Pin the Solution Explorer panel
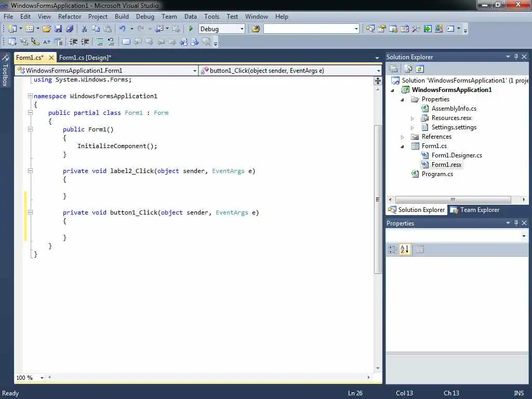This screenshot has height=399, width=532. click(516, 57)
